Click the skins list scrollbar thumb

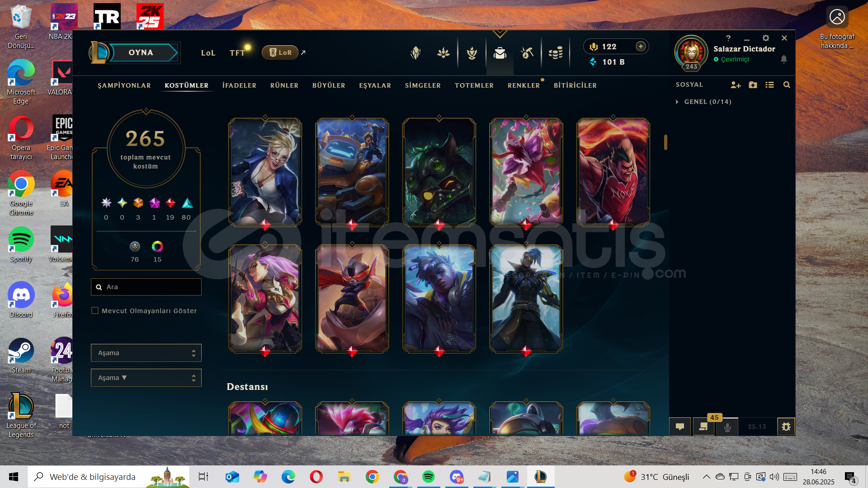(x=665, y=142)
